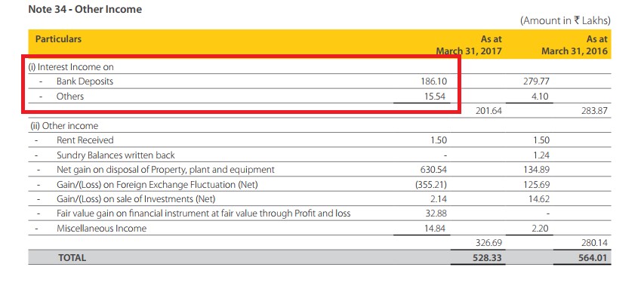This screenshot has width=644, height=304.
Task: Select the Bank Deposits row label
Action: [x=85, y=81]
